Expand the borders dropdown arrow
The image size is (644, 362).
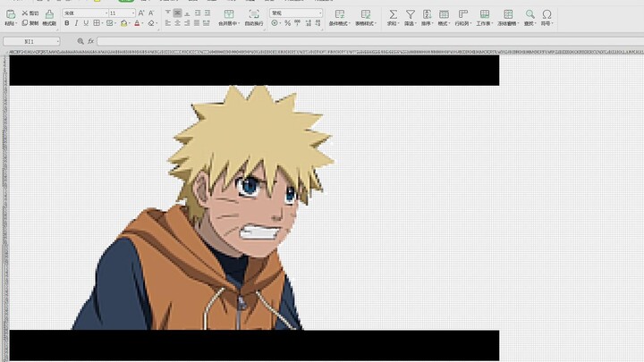102,23
